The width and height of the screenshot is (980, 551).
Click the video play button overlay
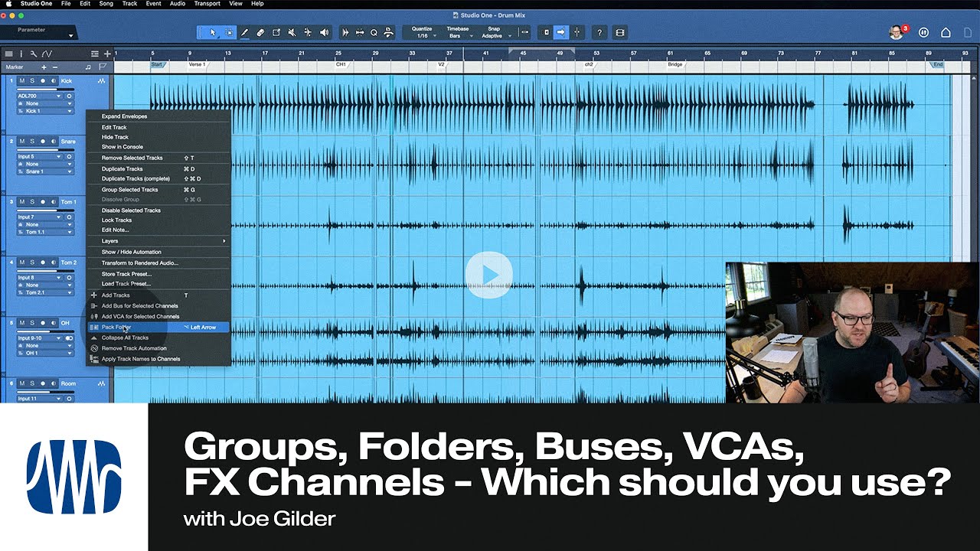click(x=489, y=274)
